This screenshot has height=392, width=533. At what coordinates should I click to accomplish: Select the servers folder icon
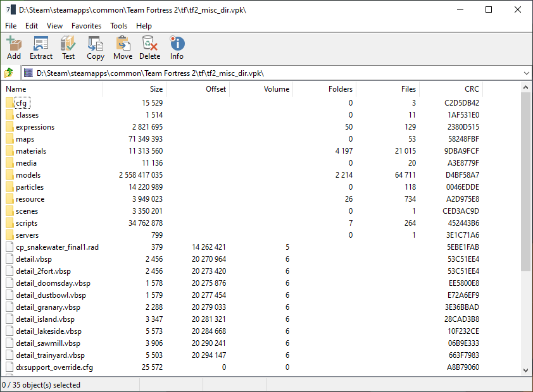click(x=9, y=235)
